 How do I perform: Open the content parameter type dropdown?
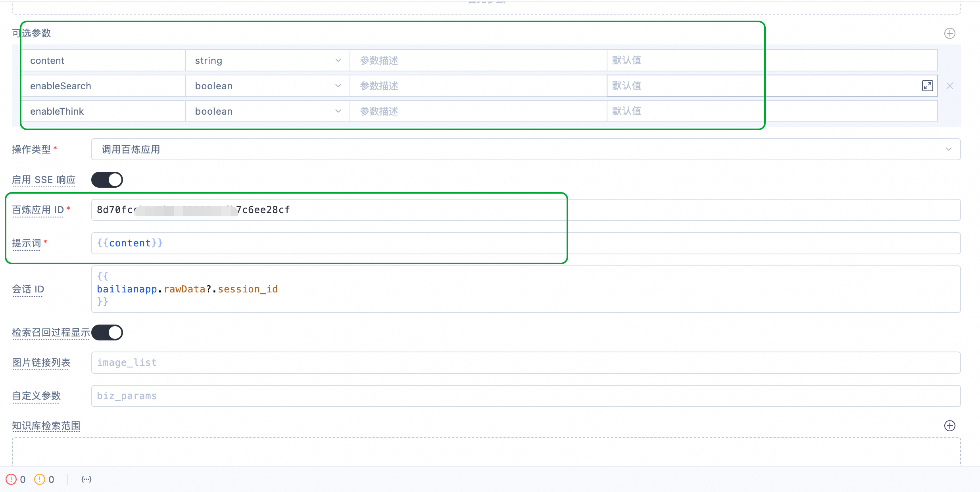(x=267, y=61)
